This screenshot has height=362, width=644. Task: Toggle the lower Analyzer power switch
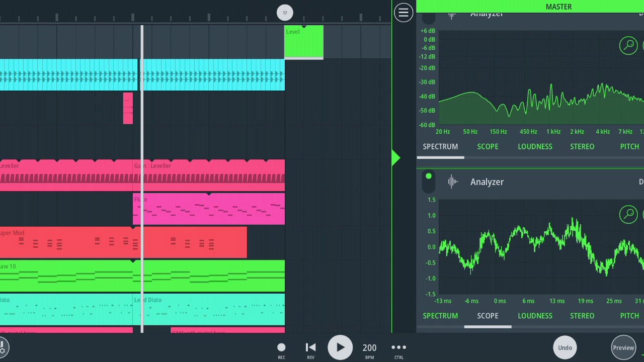[429, 182]
